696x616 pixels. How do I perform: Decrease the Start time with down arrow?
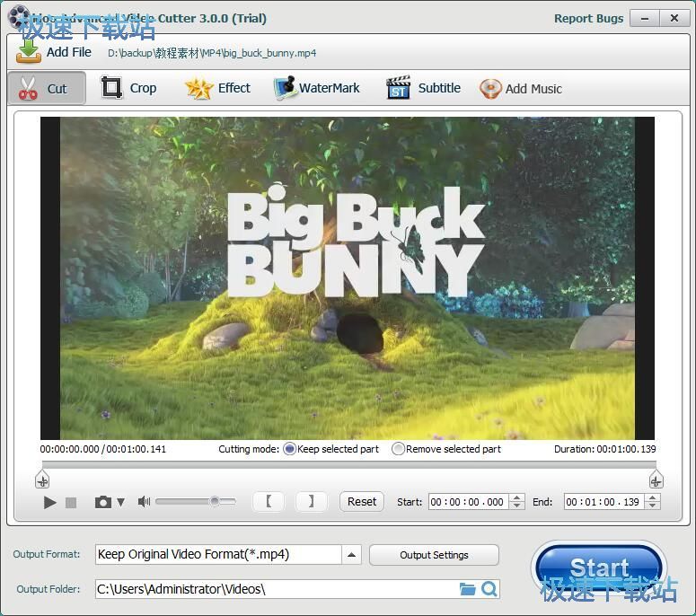point(516,506)
